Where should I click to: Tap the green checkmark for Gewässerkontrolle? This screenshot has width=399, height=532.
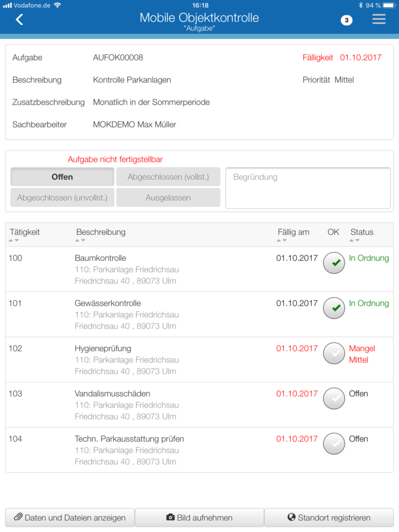click(334, 308)
